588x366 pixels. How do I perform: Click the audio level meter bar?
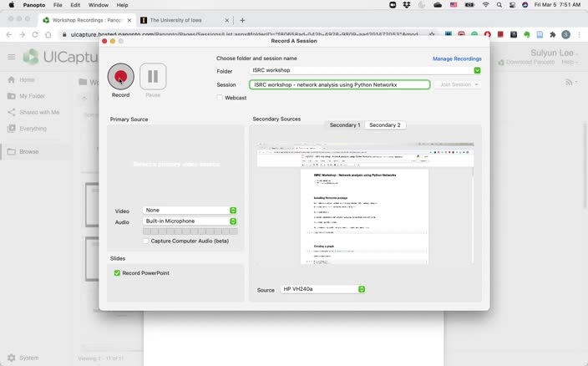click(190, 231)
